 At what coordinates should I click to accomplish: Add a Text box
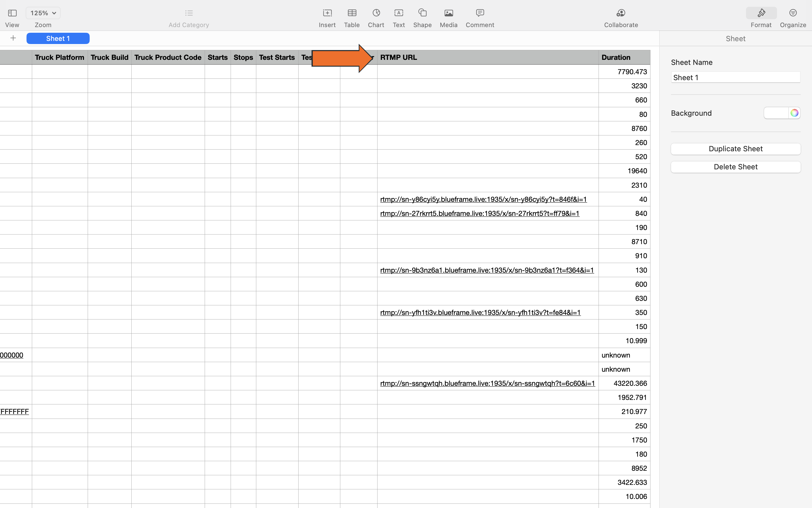(x=399, y=13)
